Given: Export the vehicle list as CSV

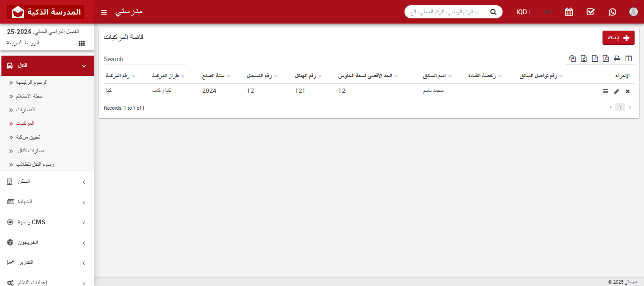Looking at the screenshot, I should 595,58.
